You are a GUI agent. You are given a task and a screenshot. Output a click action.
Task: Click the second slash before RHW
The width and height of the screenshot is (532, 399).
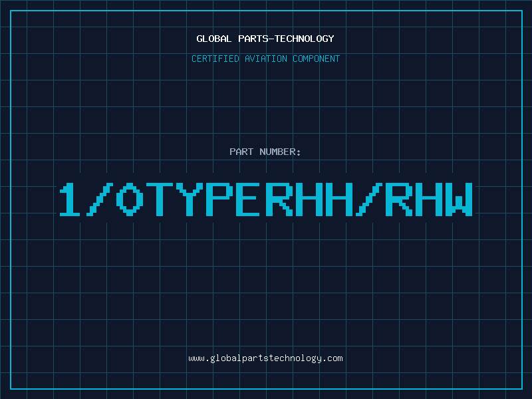(x=369, y=199)
